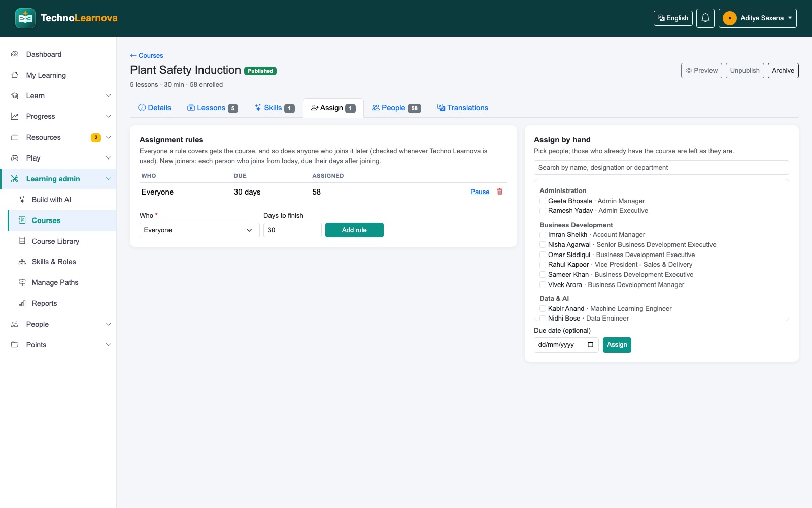Click the Aditya Saxena avatar
Viewport: 812px width, 508px height.
tap(730, 18)
